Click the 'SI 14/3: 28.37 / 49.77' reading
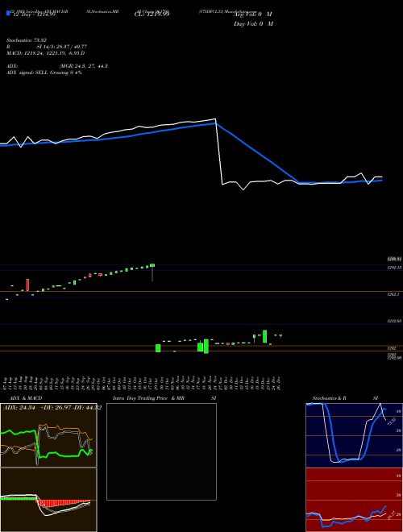This screenshot has height=532, width=403. tap(62, 47)
